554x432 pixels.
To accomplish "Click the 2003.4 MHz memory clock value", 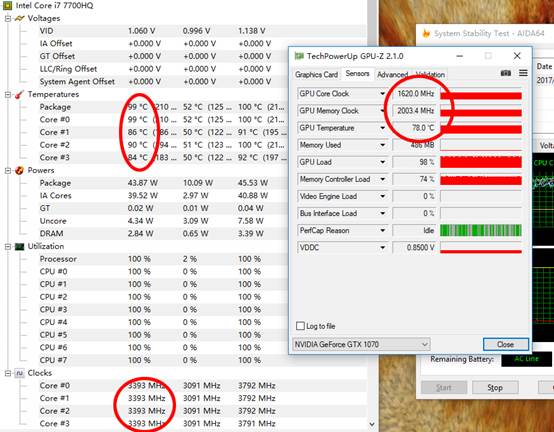I will pyautogui.click(x=416, y=111).
